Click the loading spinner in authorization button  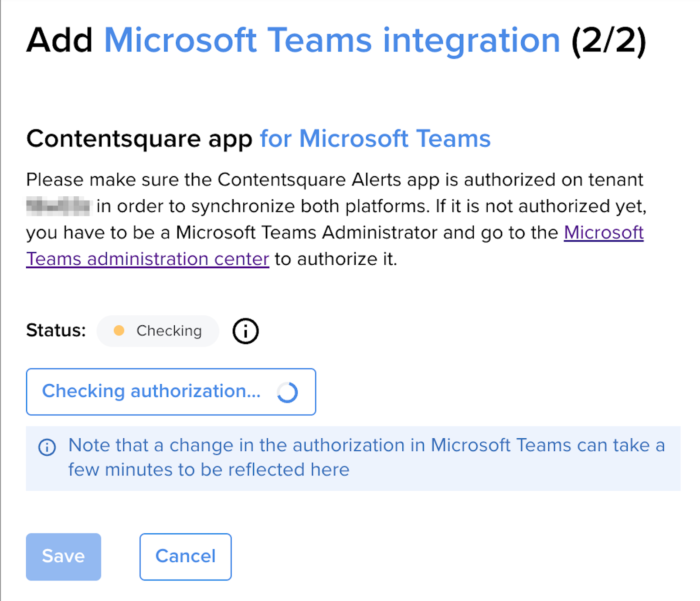[x=288, y=392]
